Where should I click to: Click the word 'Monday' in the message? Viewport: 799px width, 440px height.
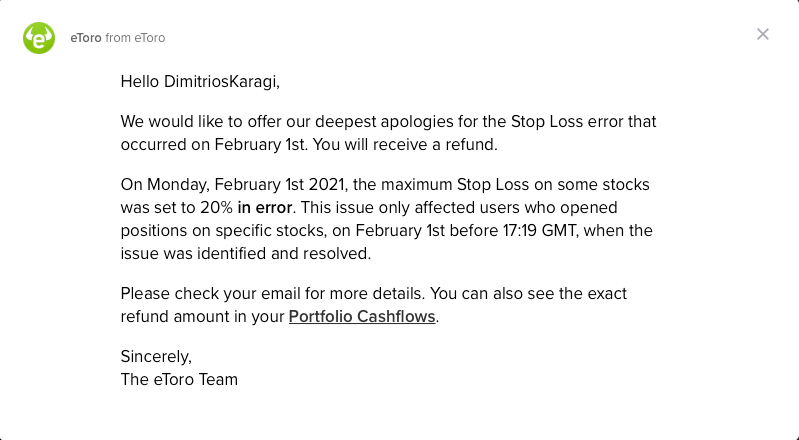pyautogui.click(x=178, y=185)
